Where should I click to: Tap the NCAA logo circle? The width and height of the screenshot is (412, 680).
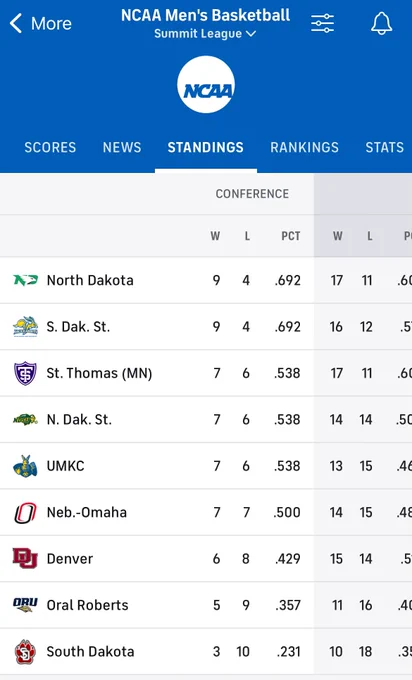pyautogui.click(x=206, y=85)
